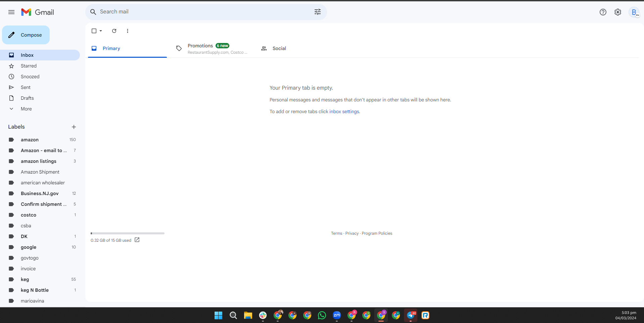This screenshot has width=644, height=323.
Task: Click the '0.32 GB of 15 GB used' text
Action: 111,240
